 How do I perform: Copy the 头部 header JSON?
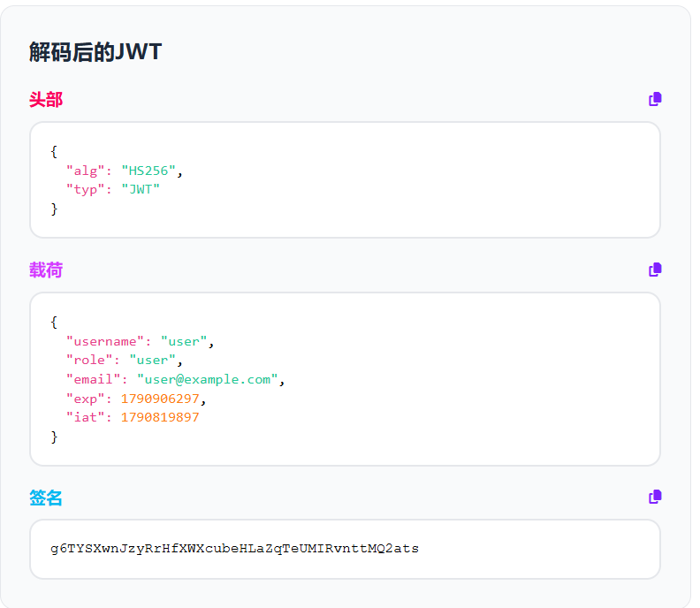pyautogui.click(x=655, y=99)
